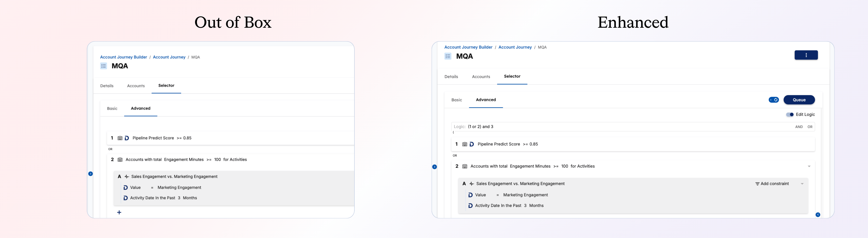
Task: Expand the dropdown arrow on Enhanced rule 2
Action: 809,166
